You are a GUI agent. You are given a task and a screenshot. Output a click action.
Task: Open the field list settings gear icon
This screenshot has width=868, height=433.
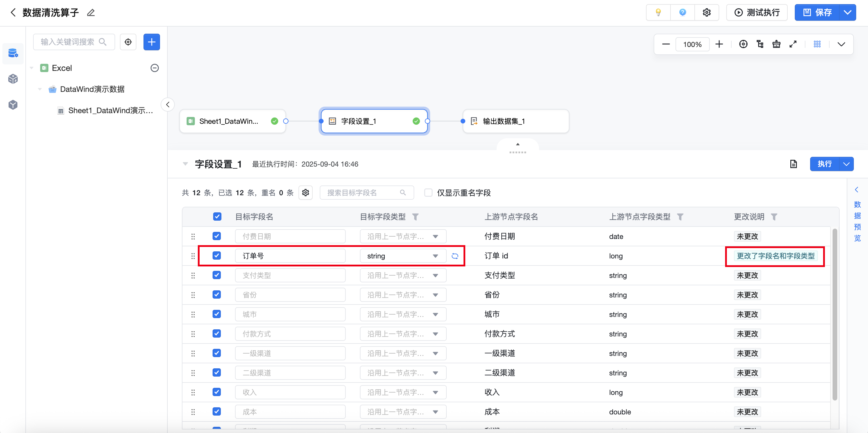point(305,193)
